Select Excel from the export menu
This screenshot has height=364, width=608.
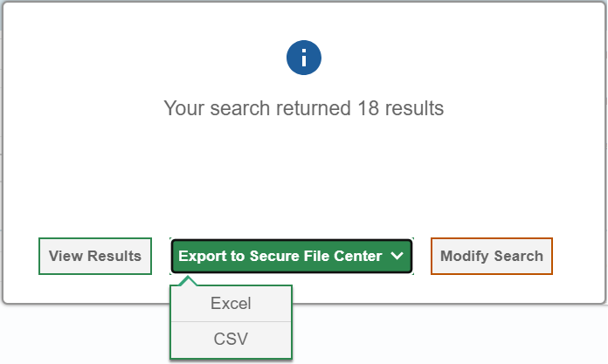231,304
